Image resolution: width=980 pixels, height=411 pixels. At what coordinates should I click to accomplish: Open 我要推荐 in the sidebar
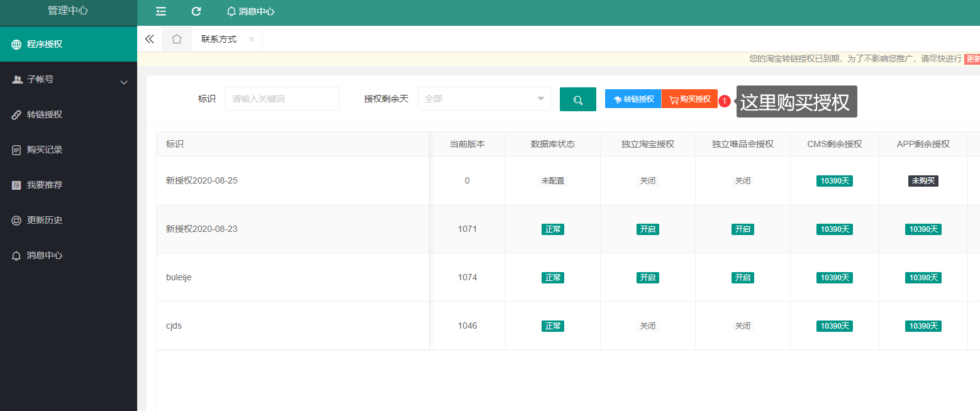coord(69,185)
